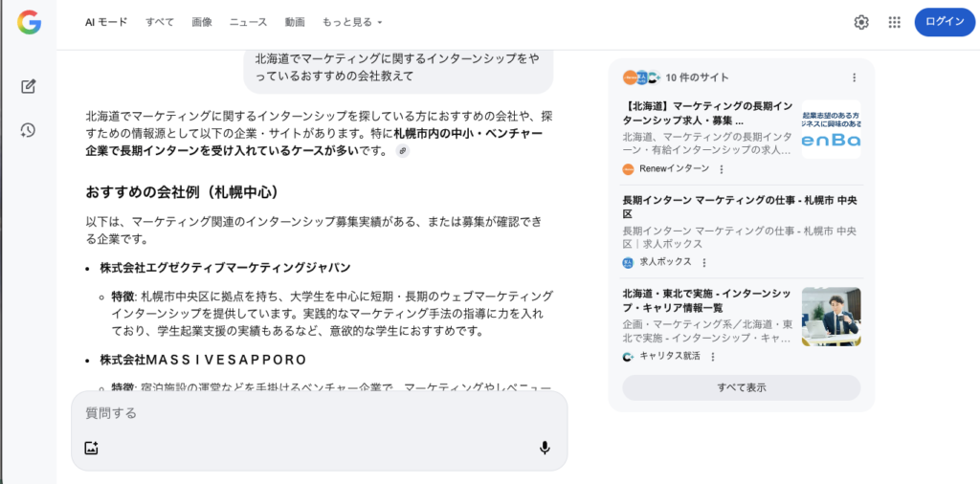The image size is (980, 484).
Task: Open the three-dot menu beside キャリタス就活
Action: 713,356
